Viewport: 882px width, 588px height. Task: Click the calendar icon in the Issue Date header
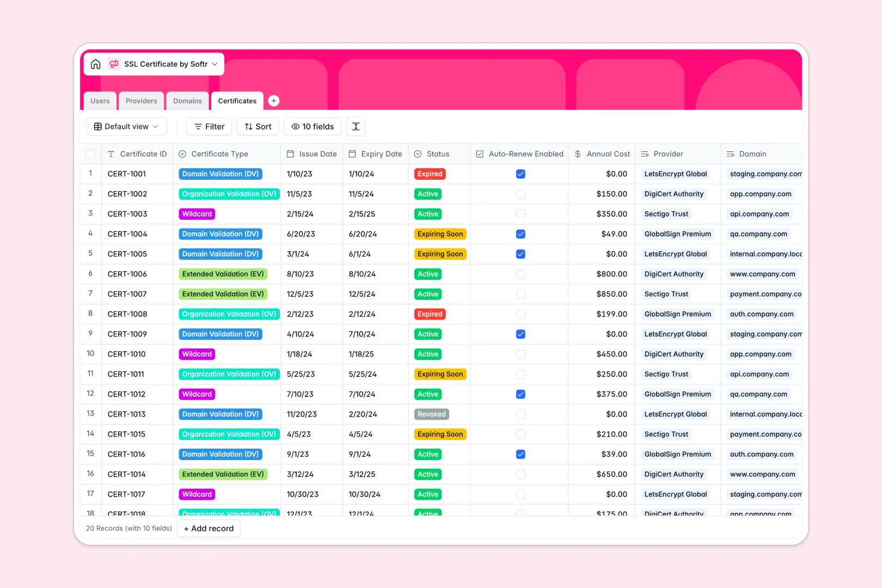tap(289, 154)
